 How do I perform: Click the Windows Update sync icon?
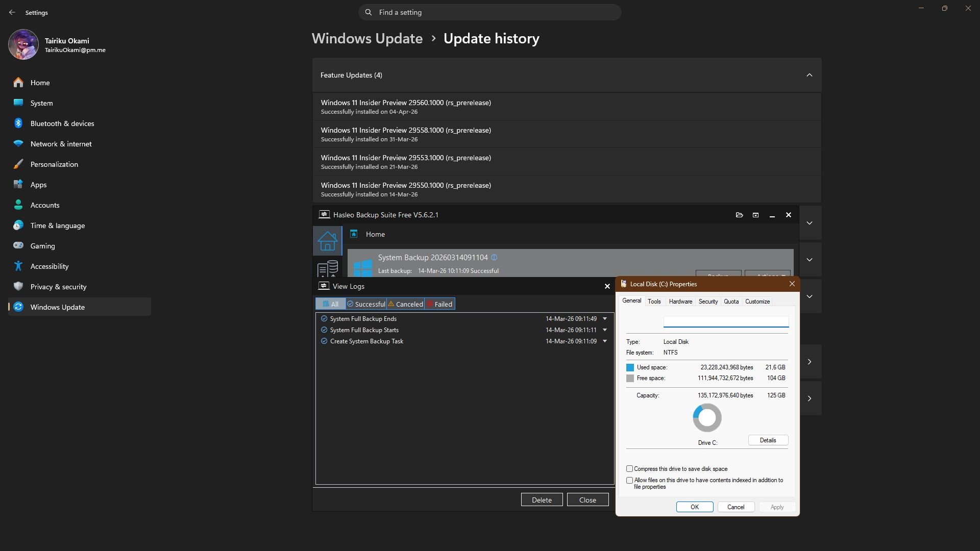18,307
